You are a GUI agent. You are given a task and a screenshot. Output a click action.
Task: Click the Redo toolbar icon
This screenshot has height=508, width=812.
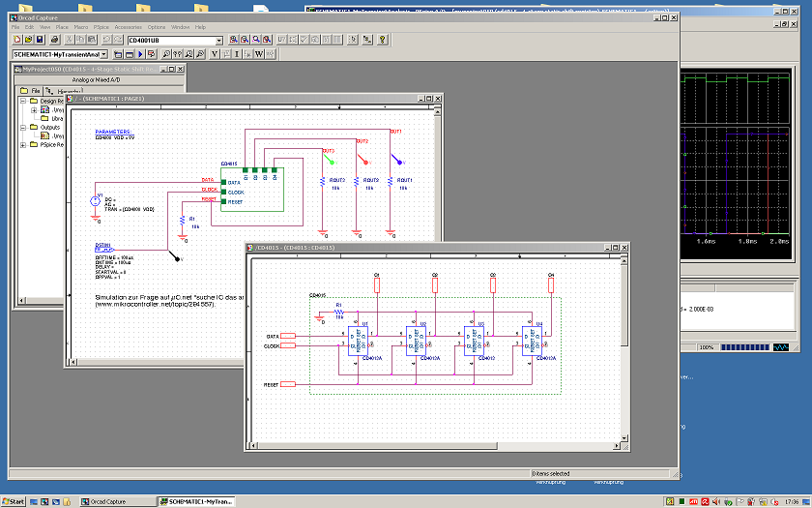[118, 40]
